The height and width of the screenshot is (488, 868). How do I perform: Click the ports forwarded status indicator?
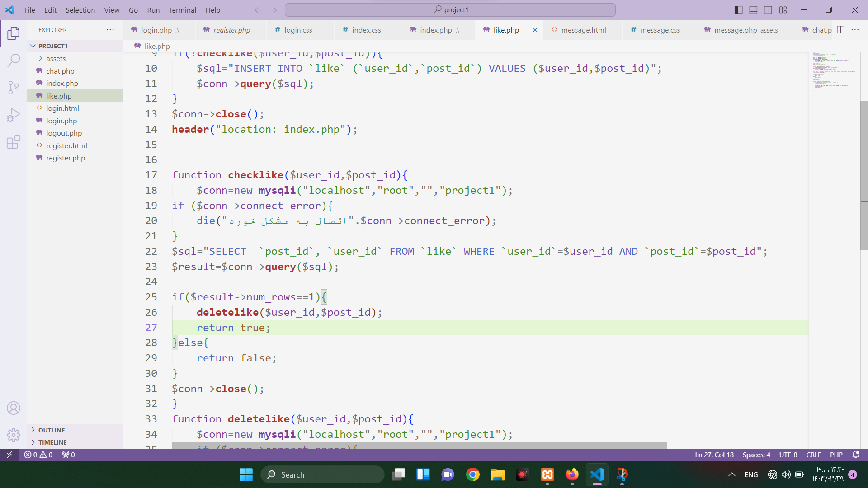coord(69,455)
